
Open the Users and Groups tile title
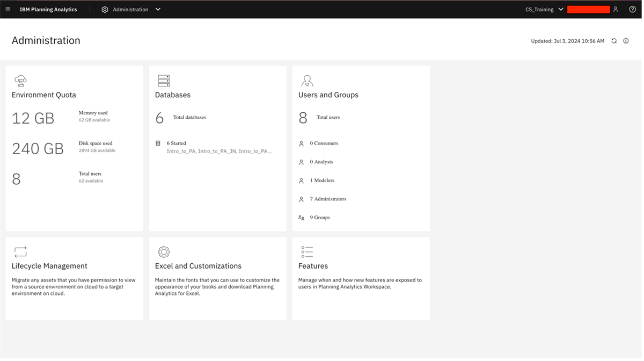pyautogui.click(x=328, y=95)
